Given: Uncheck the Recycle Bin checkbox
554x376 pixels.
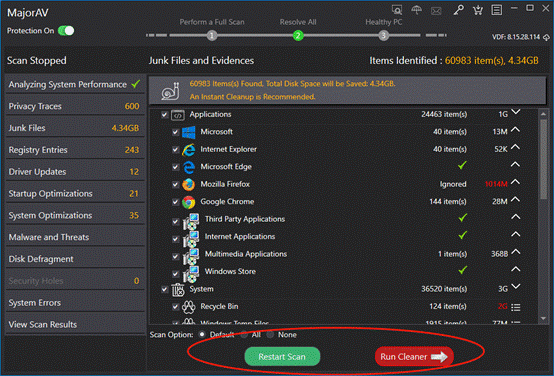Looking at the screenshot, I should click(x=175, y=307).
